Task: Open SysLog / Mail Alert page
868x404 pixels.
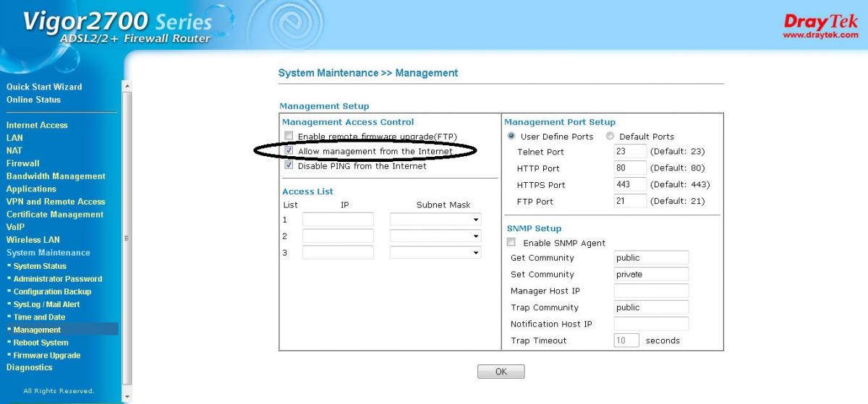Action: coord(46,304)
